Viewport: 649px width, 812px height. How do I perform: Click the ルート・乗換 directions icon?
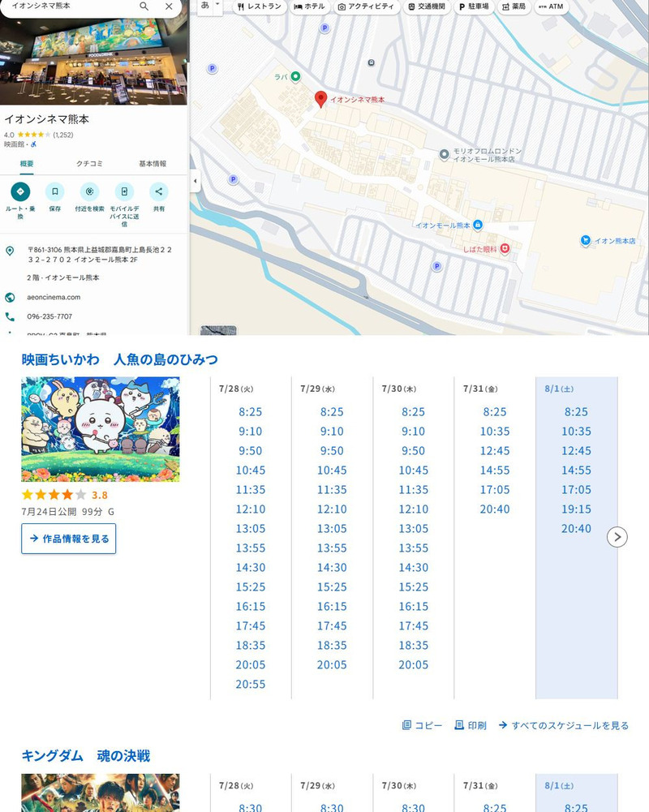pos(20,191)
